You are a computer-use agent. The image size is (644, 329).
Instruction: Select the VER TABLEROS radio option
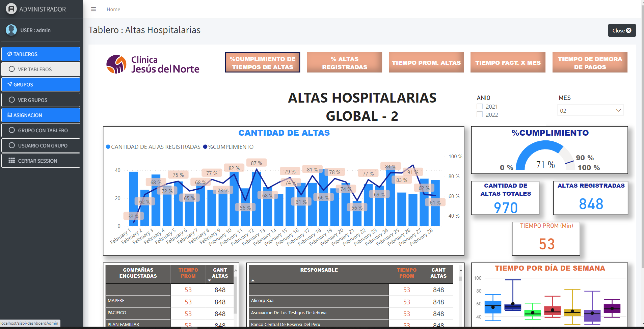tap(12, 69)
